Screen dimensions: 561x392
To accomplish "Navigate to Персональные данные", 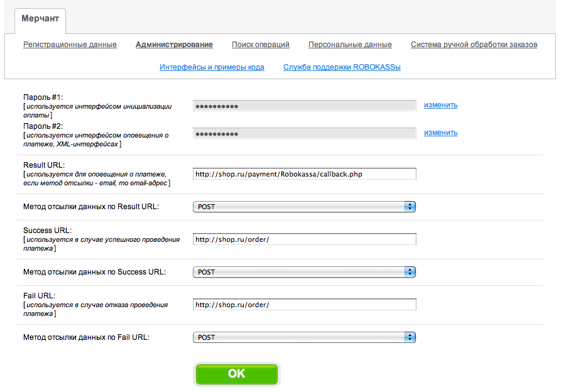I will tap(350, 45).
